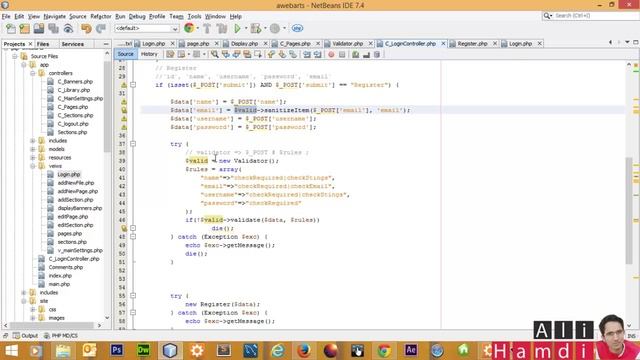Select C_Banners.php in the project tree
Image resolution: width=640 pixels, height=360 pixels.
[75, 82]
